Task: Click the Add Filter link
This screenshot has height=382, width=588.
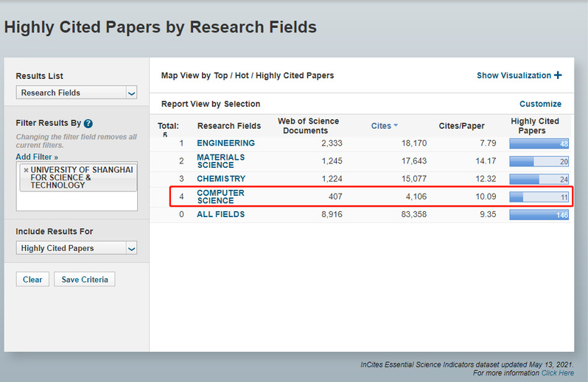Action: pyautogui.click(x=37, y=157)
